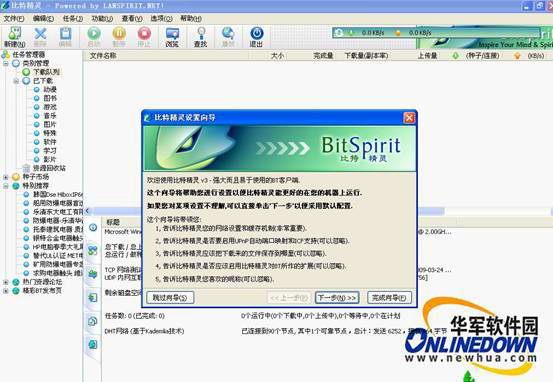This screenshot has height=382, width=553.
Task: Expand the 精彩BT发布页 tree node
Action: pos(6,291)
